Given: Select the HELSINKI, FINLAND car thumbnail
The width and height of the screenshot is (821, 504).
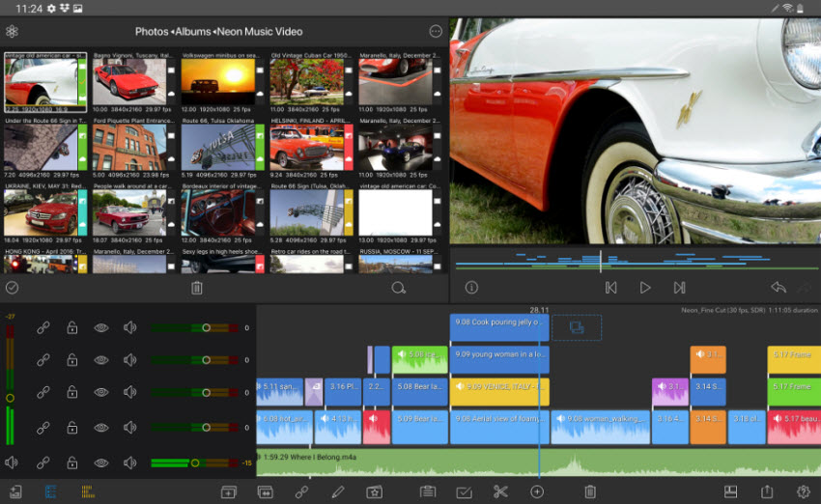Looking at the screenshot, I should 307,147.
